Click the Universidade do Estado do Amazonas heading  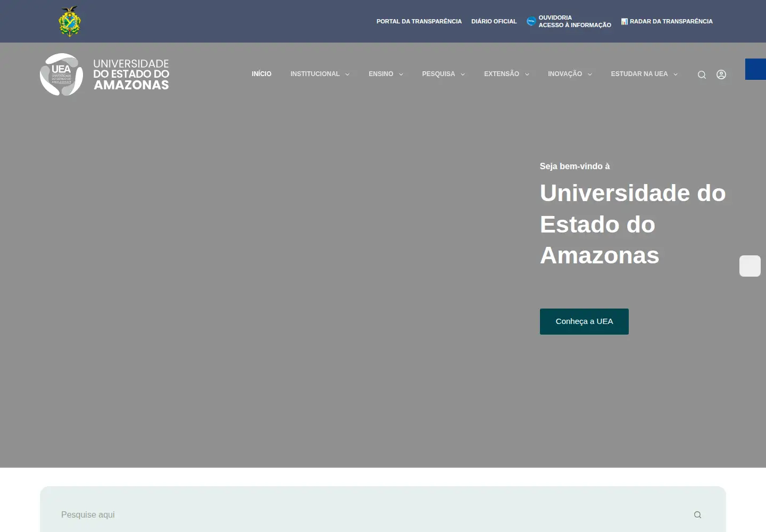coord(633,224)
